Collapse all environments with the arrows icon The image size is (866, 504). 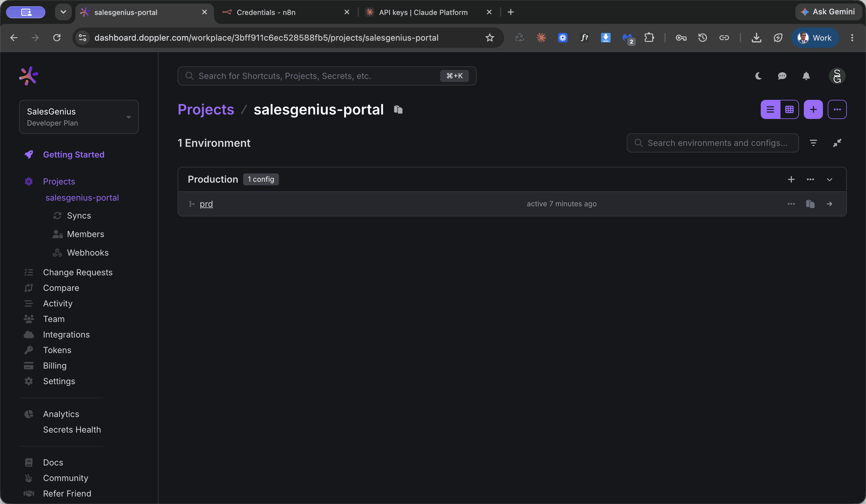pyautogui.click(x=837, y=143)
